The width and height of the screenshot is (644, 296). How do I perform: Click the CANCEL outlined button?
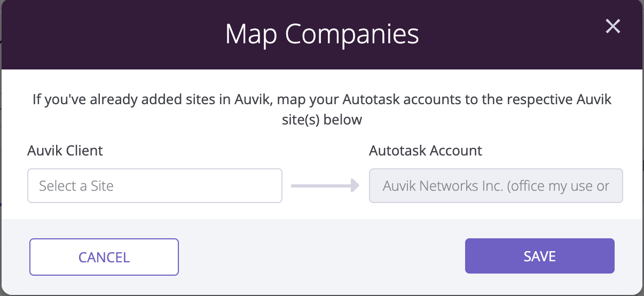[104, 257]
